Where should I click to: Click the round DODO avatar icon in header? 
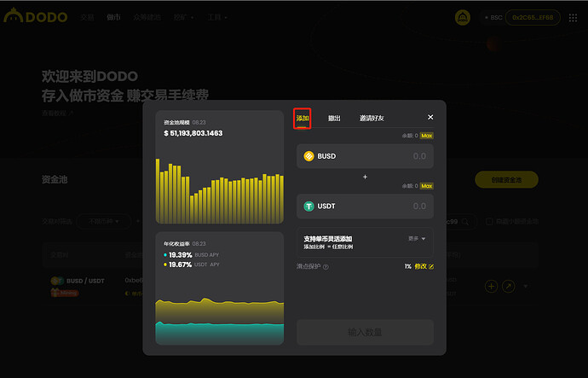pyautogui.click(x=463, y=17)
